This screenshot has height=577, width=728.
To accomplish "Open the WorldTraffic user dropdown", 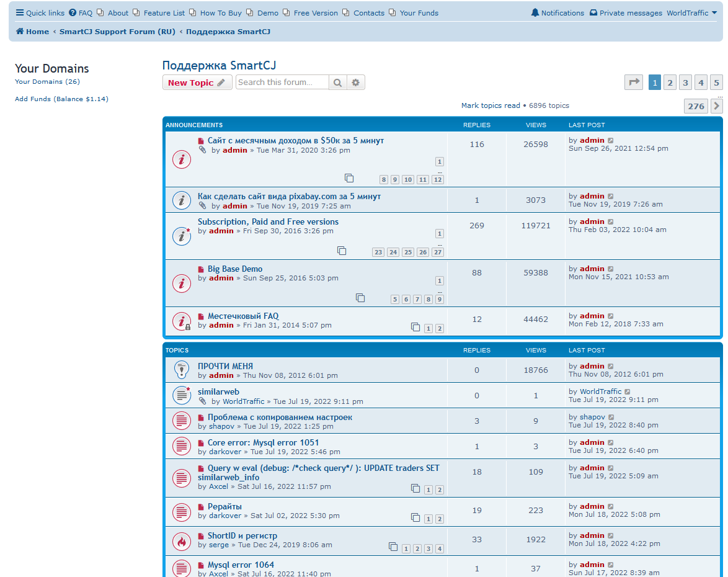I will [692, 13].
